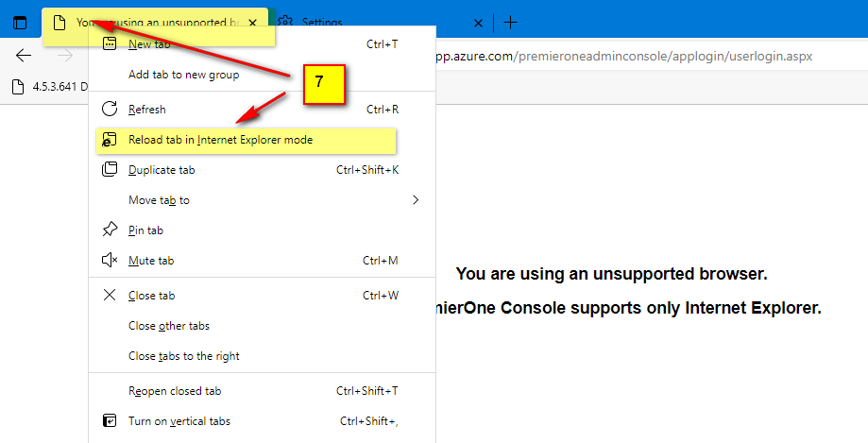Open the tab actions menu icon
This screenshot has width=868, height=443.
coord(20,23)
